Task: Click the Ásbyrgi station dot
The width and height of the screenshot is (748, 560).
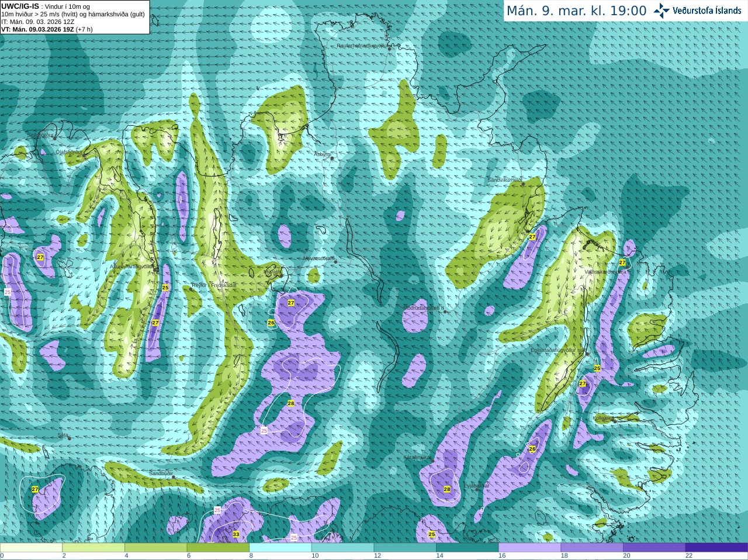Action: (332, 158)
